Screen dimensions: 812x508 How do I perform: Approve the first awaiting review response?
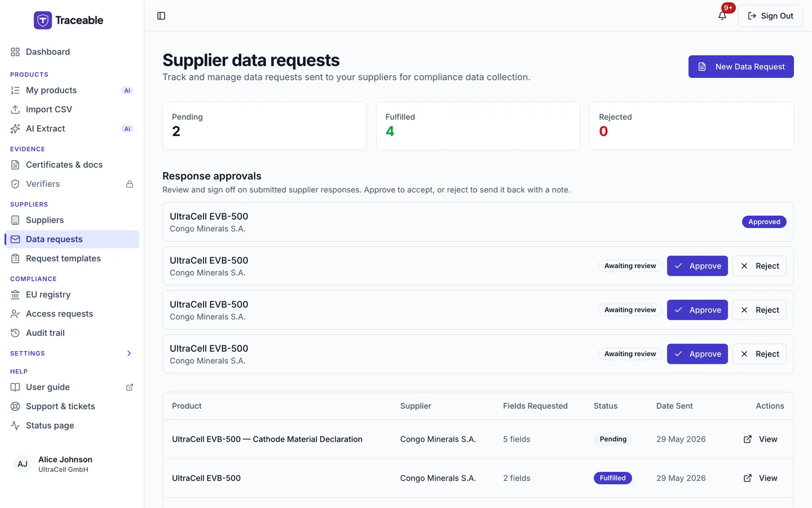(x=698, y=266)
